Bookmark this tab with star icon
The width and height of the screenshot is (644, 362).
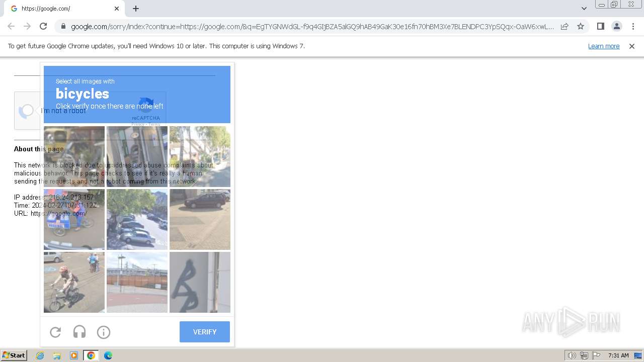581,26
